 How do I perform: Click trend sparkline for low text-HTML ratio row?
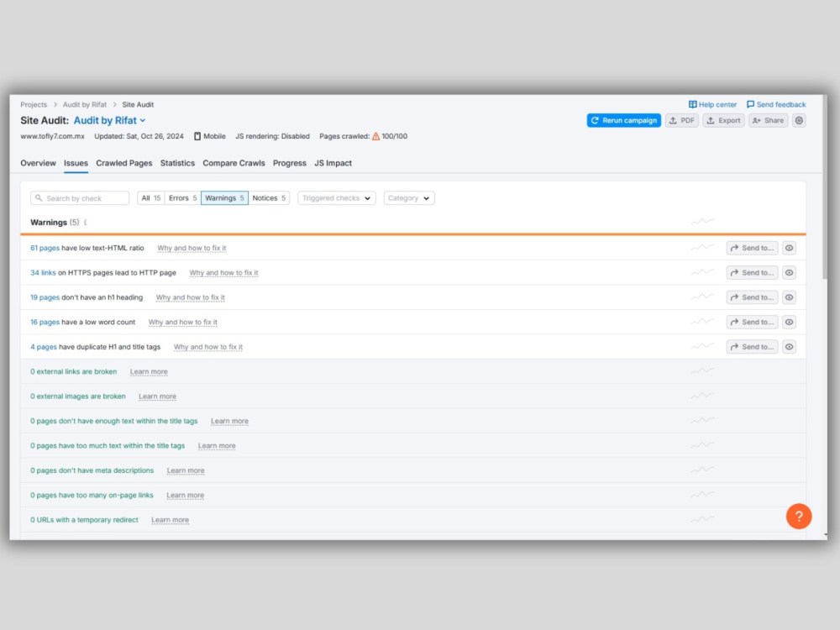point(701,248)
